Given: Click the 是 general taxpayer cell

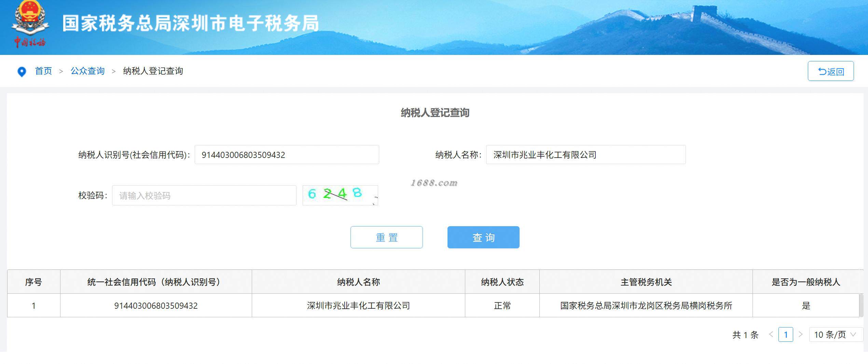Looking at the screenshot, I should click(806, 306).
